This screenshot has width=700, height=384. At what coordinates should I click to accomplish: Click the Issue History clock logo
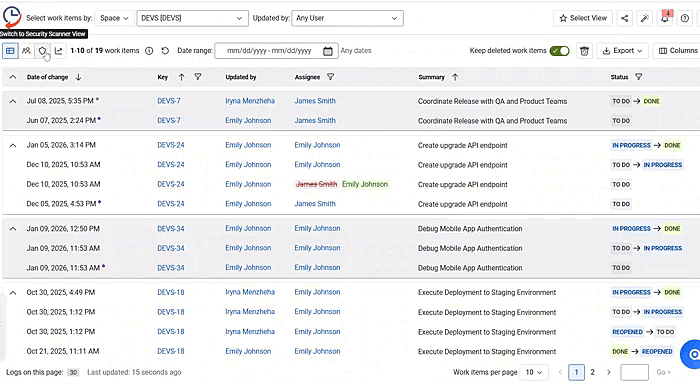12,17
